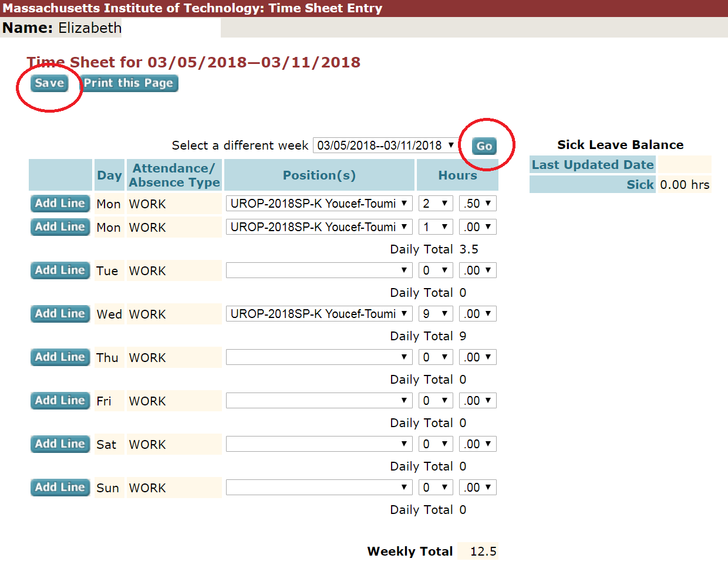Open the Select a different week dropdown
This screenshot has width=728, height=565.
point(386,146)
